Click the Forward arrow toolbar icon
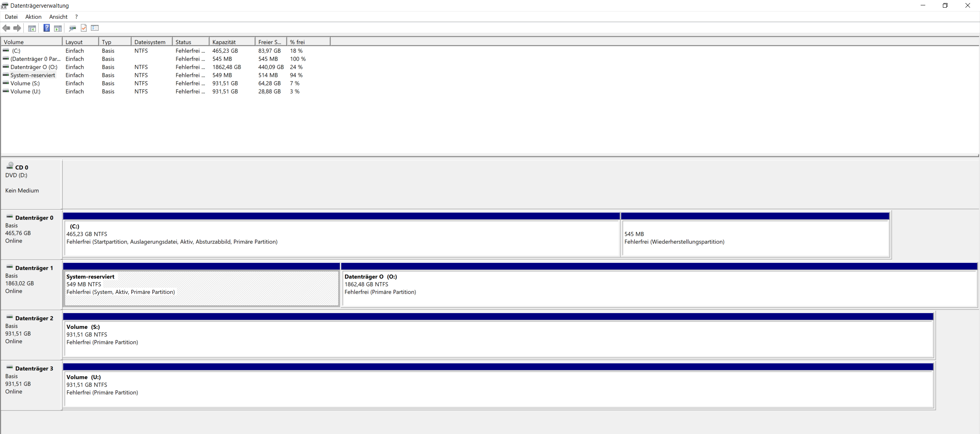This screenshot has height=434, width=980. click(x=17, y=28)
